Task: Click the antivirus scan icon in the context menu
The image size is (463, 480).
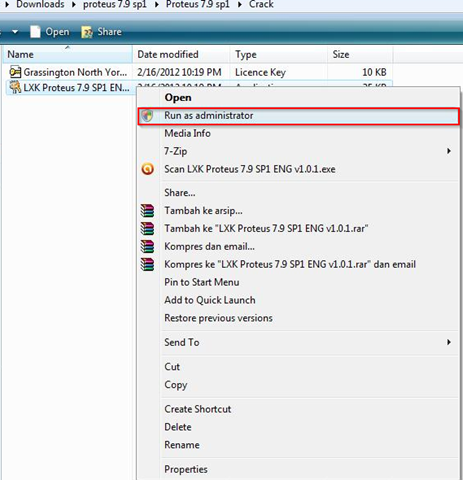Action: coord(147,169)
